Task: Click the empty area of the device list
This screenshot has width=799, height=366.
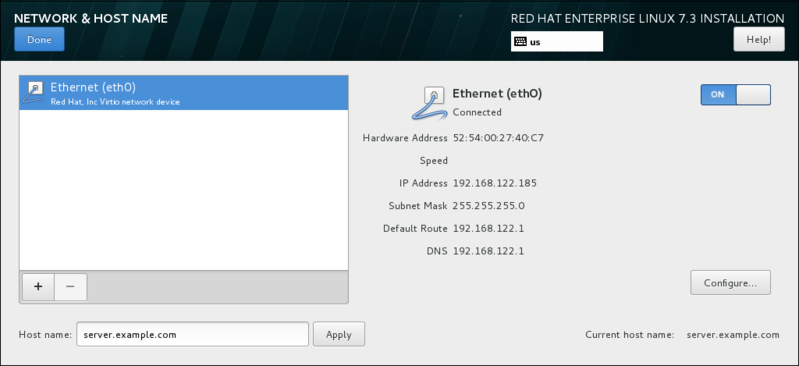Action: [183, 190]
